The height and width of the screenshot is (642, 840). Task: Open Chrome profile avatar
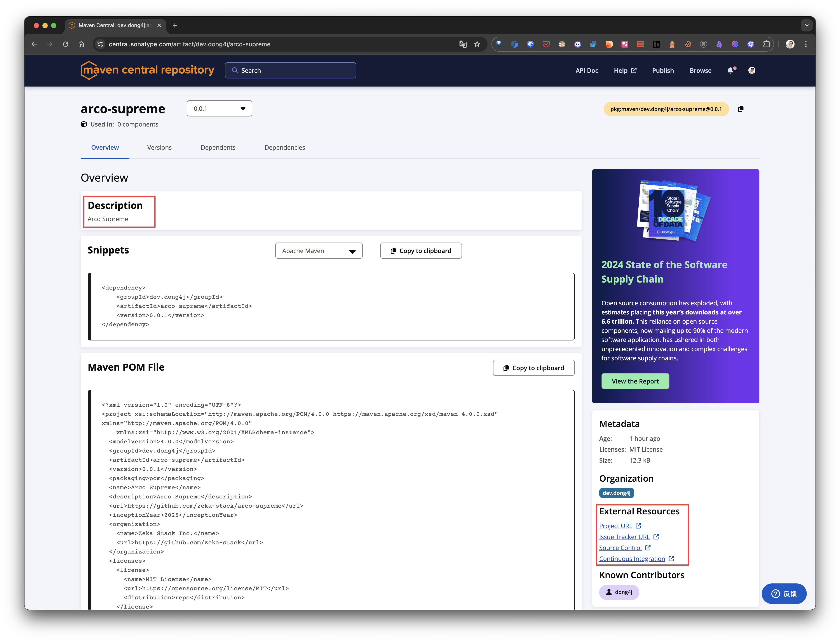point(790,44)
